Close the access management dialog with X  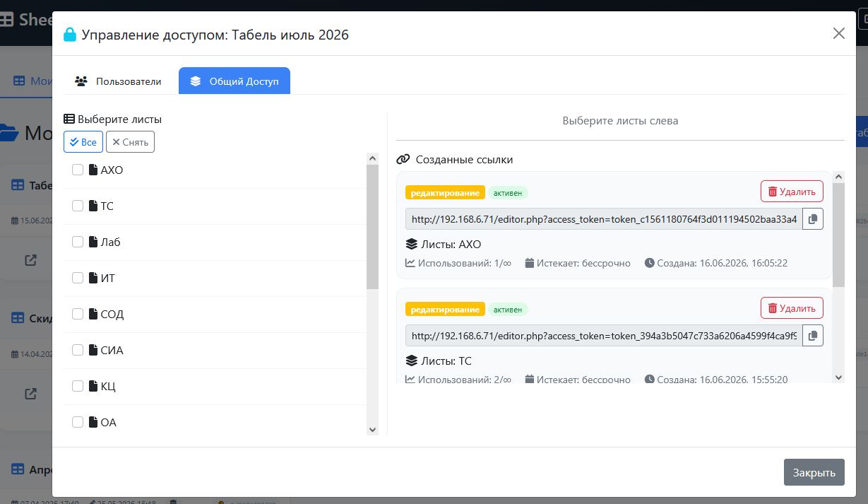pos(838,33)
